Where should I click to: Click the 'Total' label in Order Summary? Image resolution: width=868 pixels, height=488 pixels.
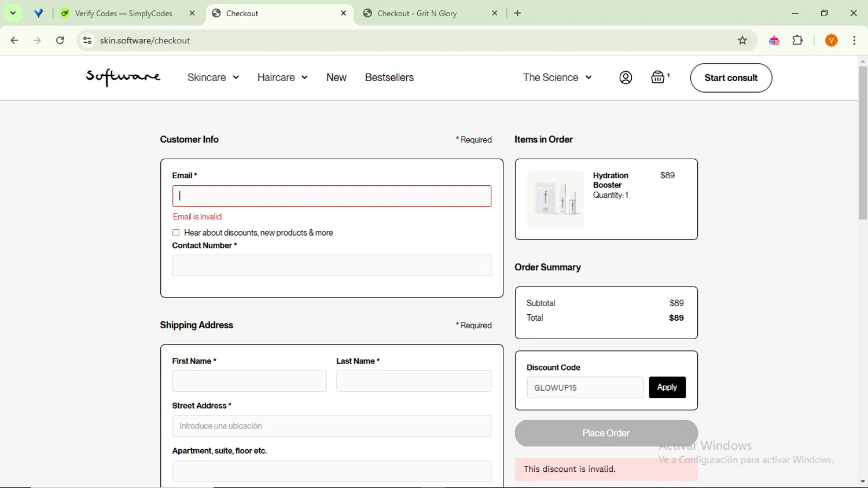tap(535, 318)
